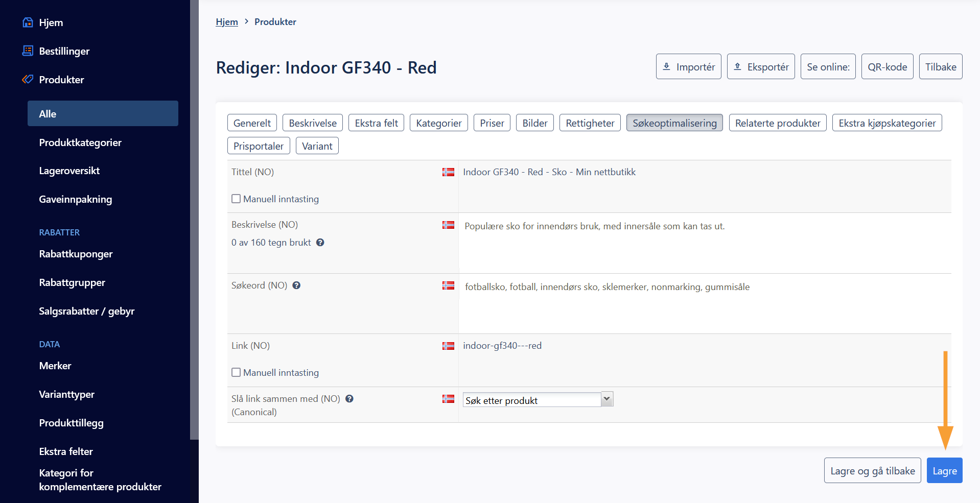Click the Norwegian flag beside Søkeord (NO)
Screen dimensions: 980x503
pos(448,285)
